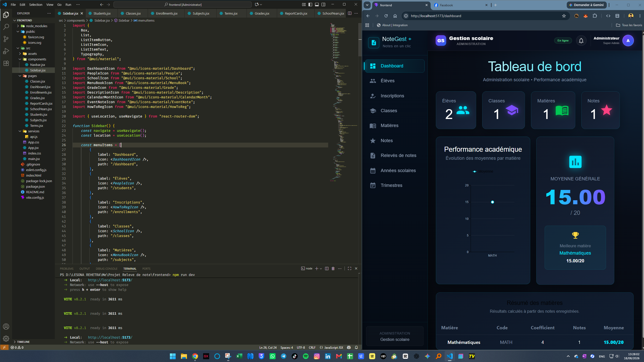The width and height of the screenshot is (644, 362).
Task: Open Années scolaires in the sidebar
Action: click(x=395, y=171)
